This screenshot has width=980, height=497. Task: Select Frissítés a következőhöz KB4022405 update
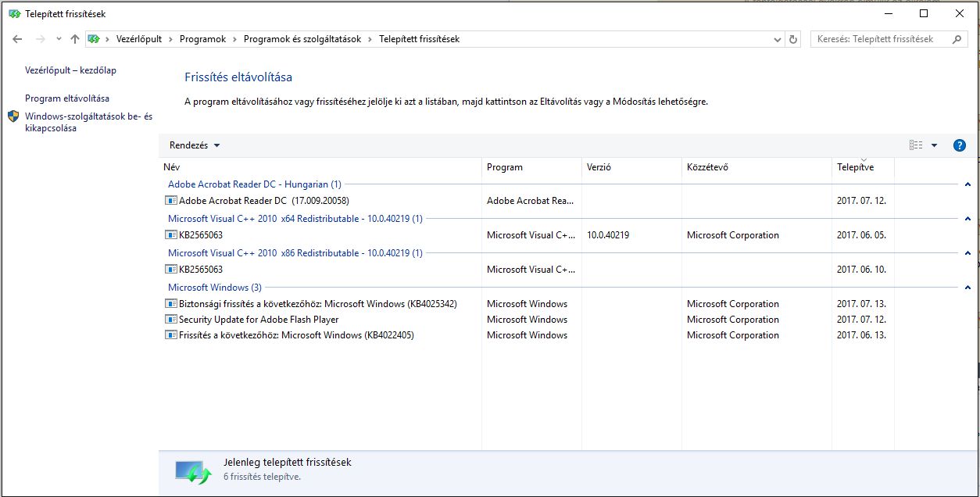pos(296,335)
